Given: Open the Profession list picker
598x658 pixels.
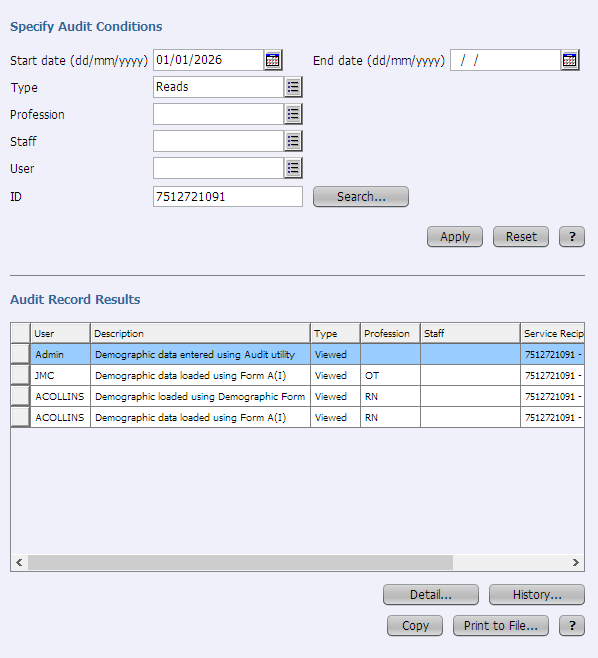Looking at the screenshot, I should [293, 114].
